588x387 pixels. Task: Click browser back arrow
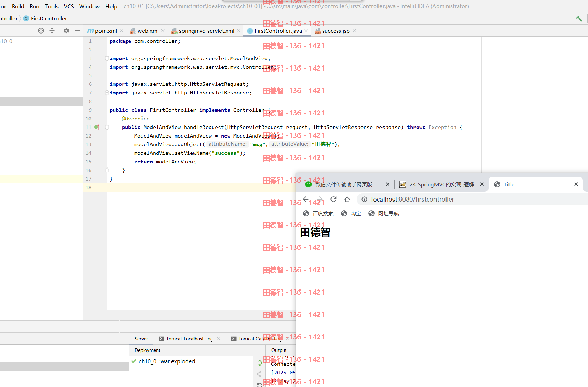(x=306, y=199)
